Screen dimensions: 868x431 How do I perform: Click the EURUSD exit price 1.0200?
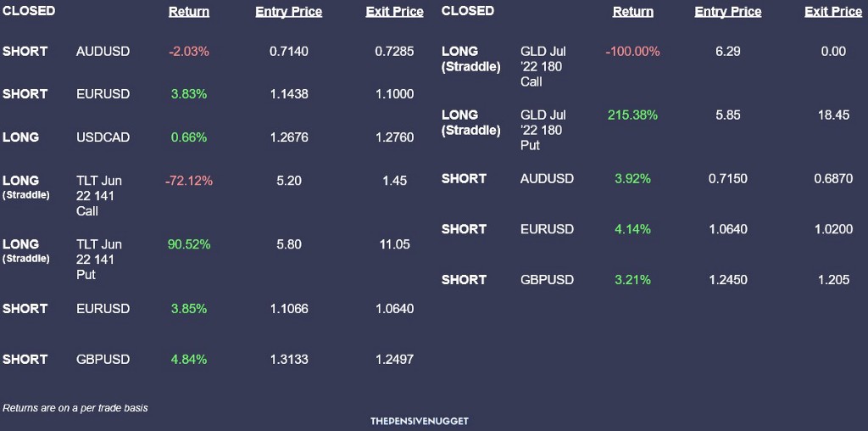click(x=833, y=229)
